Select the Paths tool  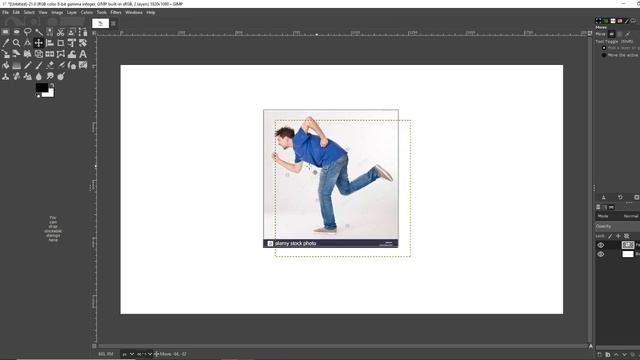point(82,32)
